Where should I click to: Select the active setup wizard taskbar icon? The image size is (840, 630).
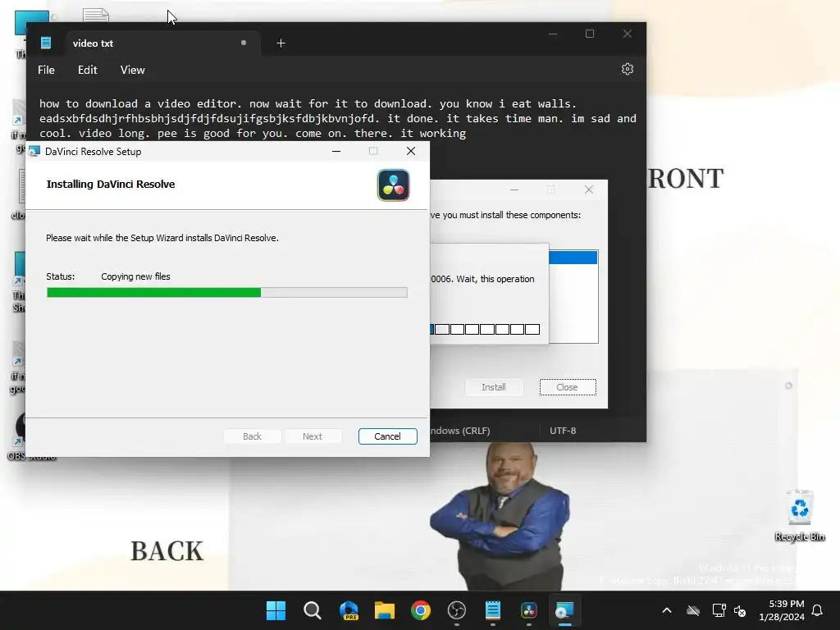coord(564,610)
